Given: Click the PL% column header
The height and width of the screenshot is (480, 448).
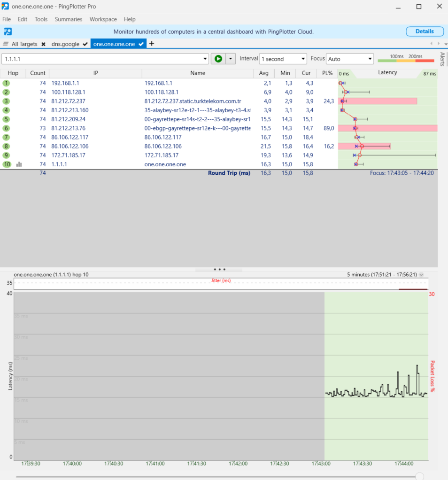Looking at the screenshot, I should coord(327,73).
